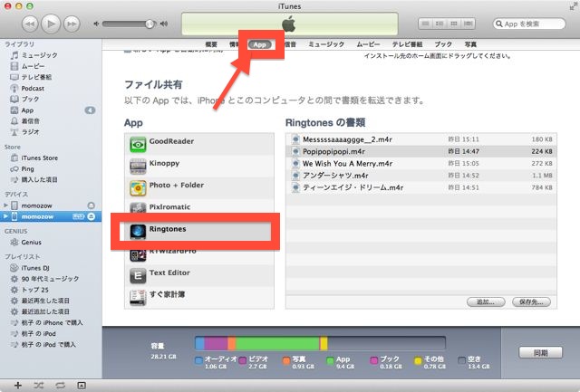Viewport: 580px width, 392px height.
Task: Collapse the selected momozow device
Action: [5, 216]
